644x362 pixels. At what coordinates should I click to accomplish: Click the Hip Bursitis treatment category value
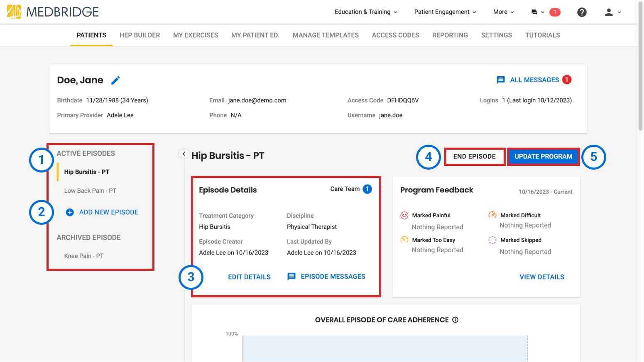(215, 227)
